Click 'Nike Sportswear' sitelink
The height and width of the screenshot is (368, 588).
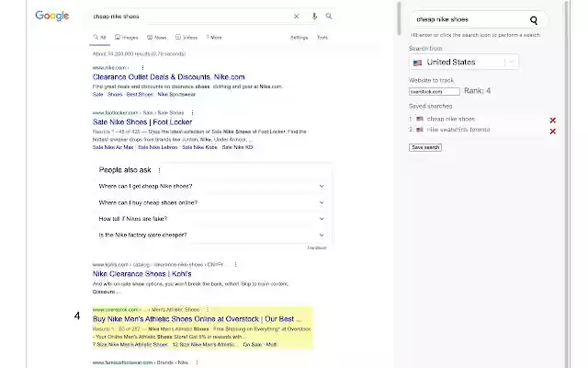(x=176, y=94)
